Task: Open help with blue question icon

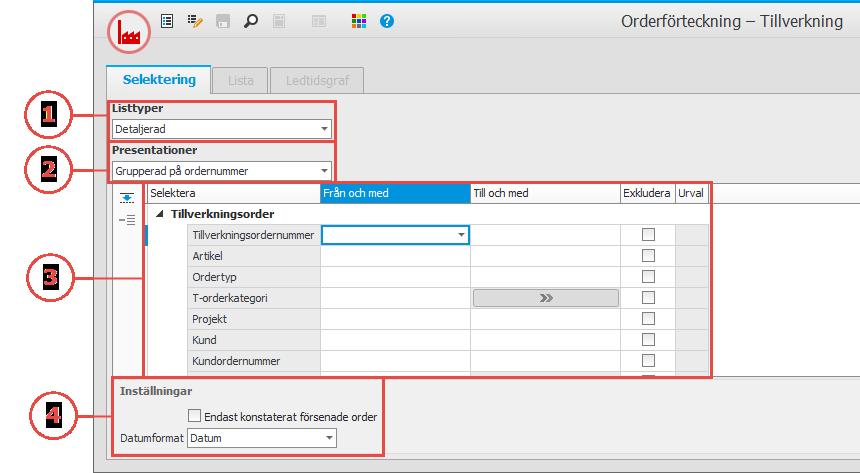Action: click(x=387, y=21)
